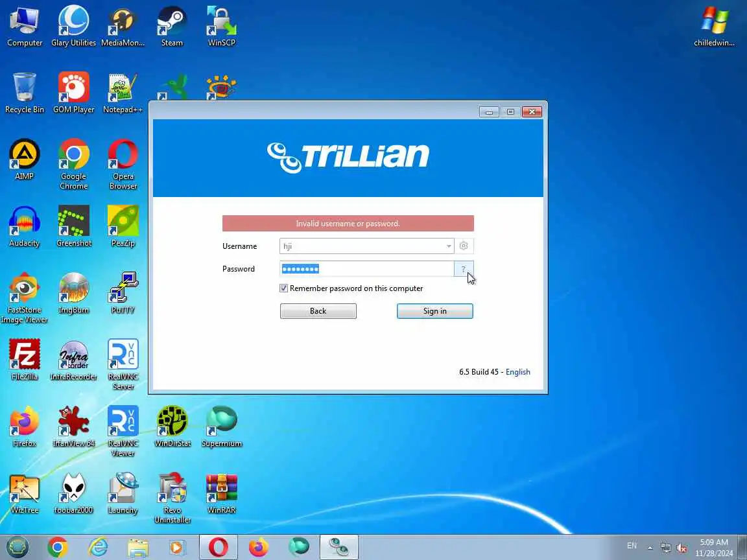Open the network tray icon
The height and width of the screenshot is (560, 747).
[666, 548]
